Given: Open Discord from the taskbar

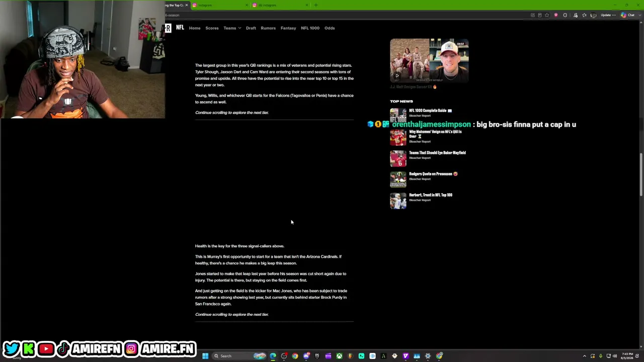Looking at the screenshot, I should [306, 356].
